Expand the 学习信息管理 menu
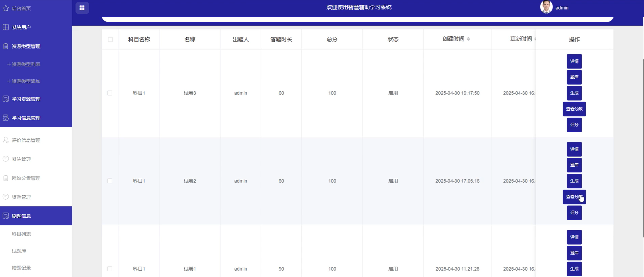This screenshot has width=644, height=277. point(36,118)
